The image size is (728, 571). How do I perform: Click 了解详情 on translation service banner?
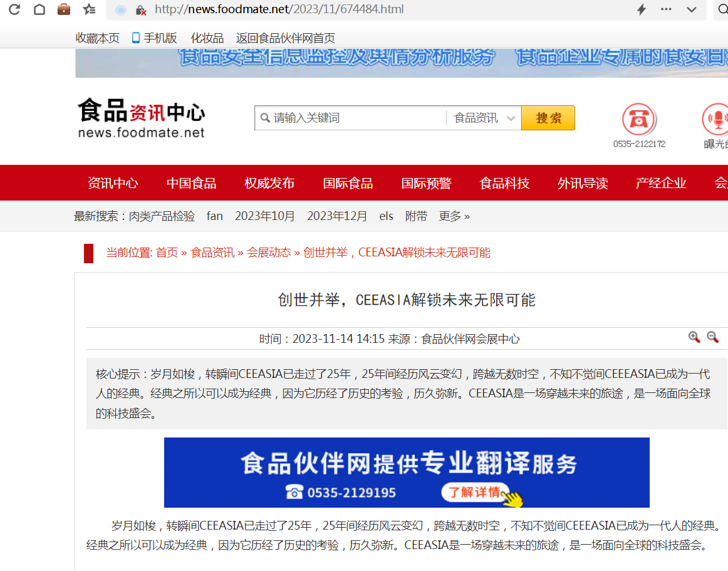476,492
